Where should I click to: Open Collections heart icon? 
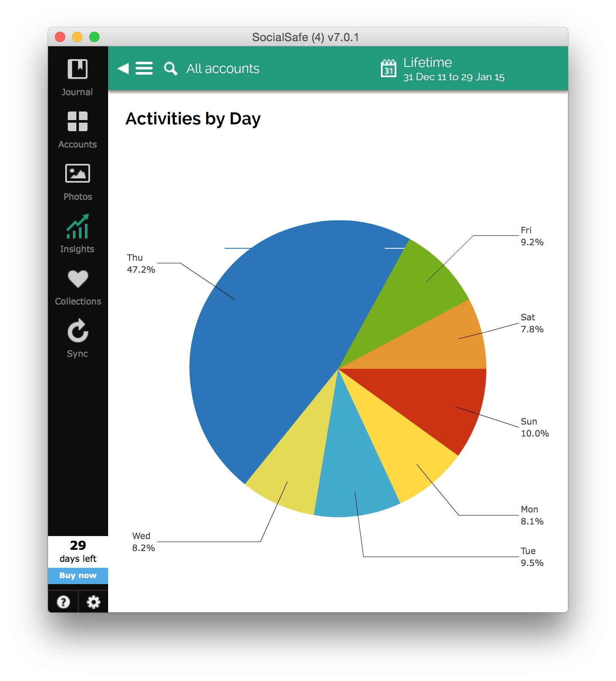pos(78,279)
